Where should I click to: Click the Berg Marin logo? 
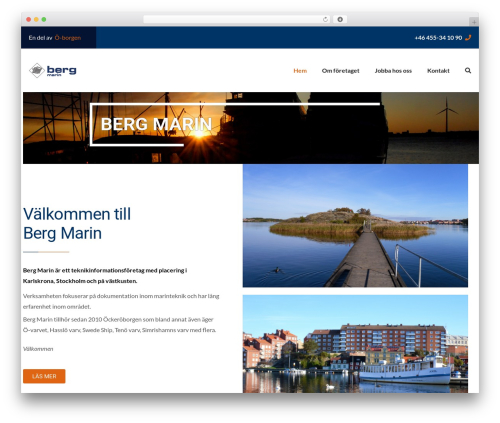[x=53, y=70]
